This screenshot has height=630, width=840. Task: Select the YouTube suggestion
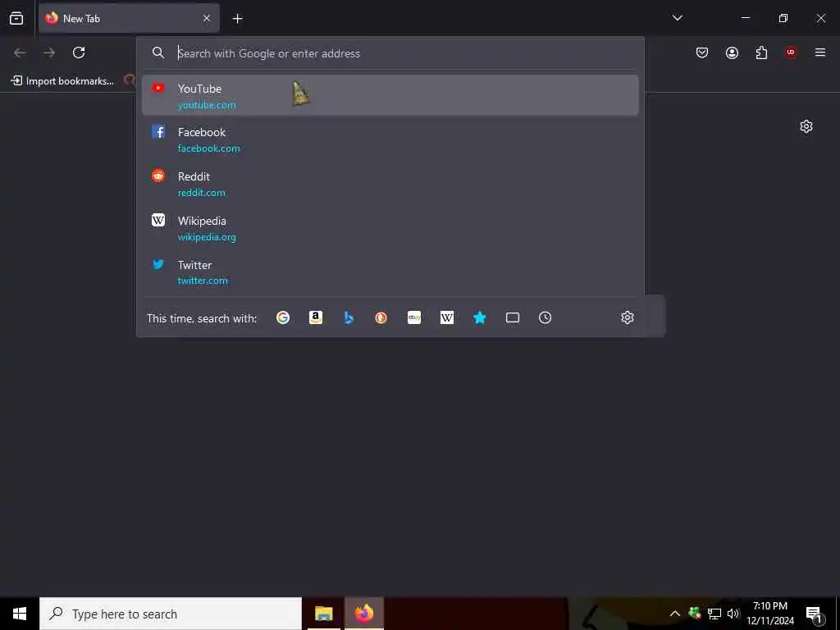tap(390, 95)
